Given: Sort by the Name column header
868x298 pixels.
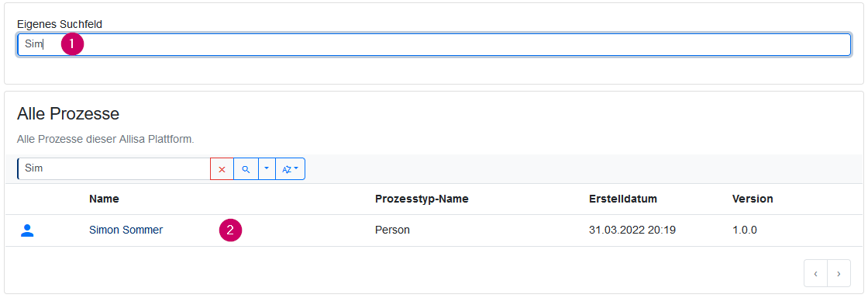Looking at the screenshot, I should pyautogui.click(x=104, y=199).
